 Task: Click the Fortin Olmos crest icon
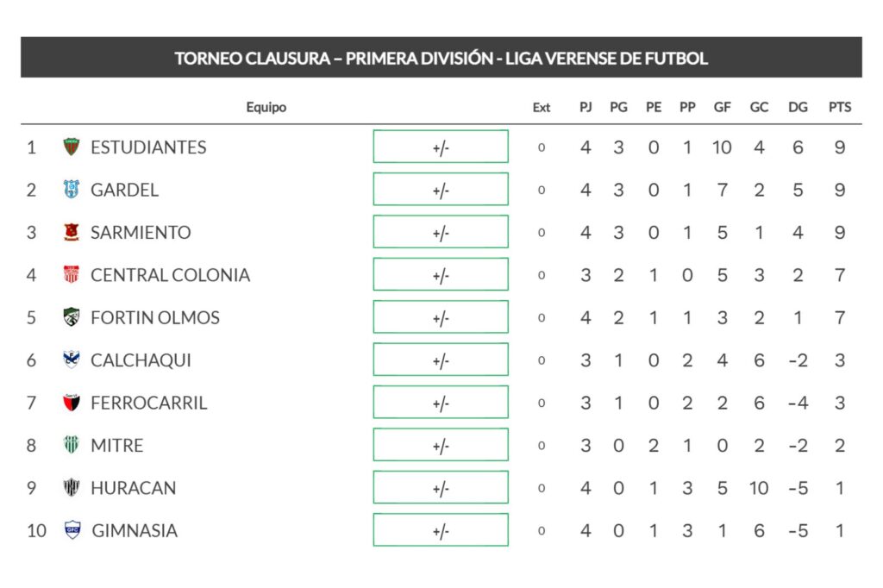[x=72, y=317]
